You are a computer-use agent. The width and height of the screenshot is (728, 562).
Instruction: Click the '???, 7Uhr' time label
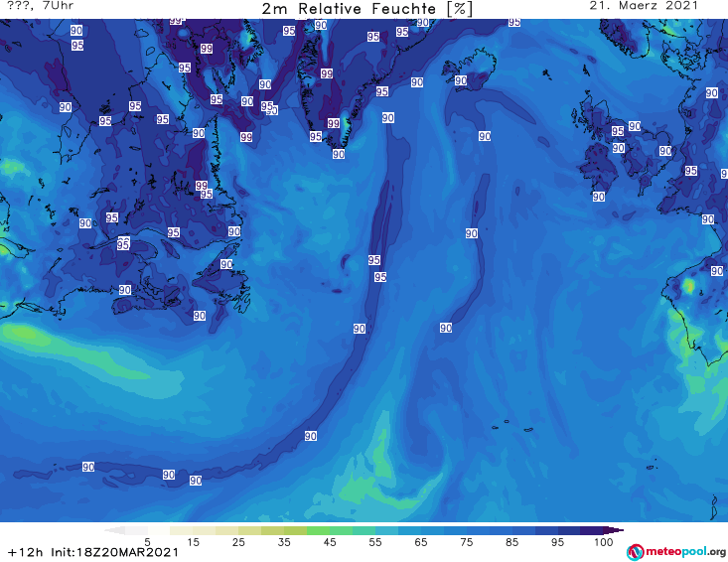[41, 6]
